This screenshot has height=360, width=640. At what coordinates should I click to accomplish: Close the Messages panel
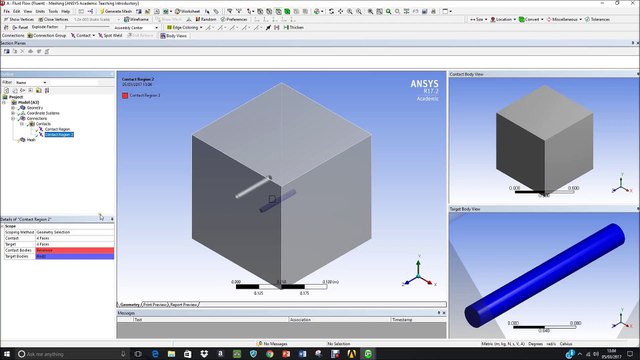click(x=444, y=313)
